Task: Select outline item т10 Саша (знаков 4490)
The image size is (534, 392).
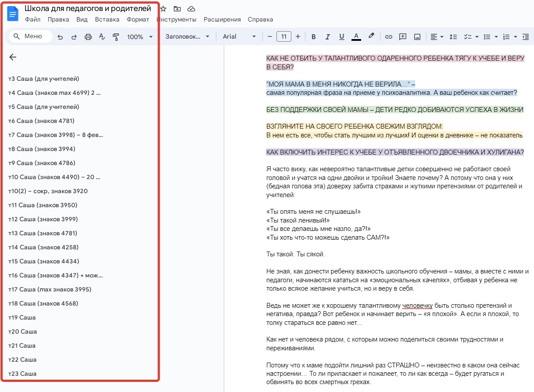Action: (x=54, y=177)
